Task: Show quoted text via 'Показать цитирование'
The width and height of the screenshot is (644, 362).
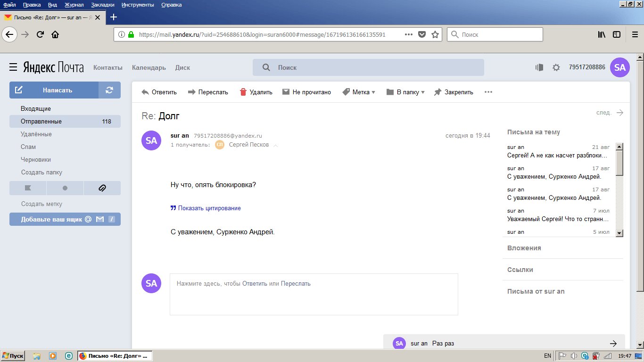Action: pos(206,208)
